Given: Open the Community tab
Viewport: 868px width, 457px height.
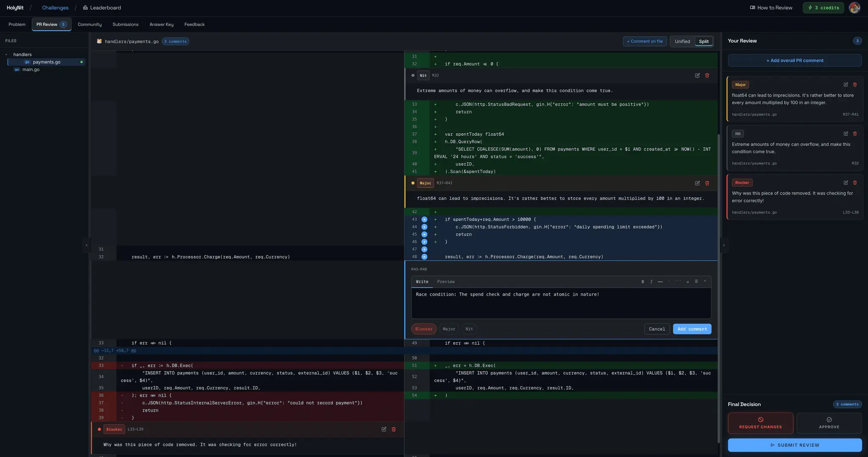Looking at the screenshot, I should point(89,25).
